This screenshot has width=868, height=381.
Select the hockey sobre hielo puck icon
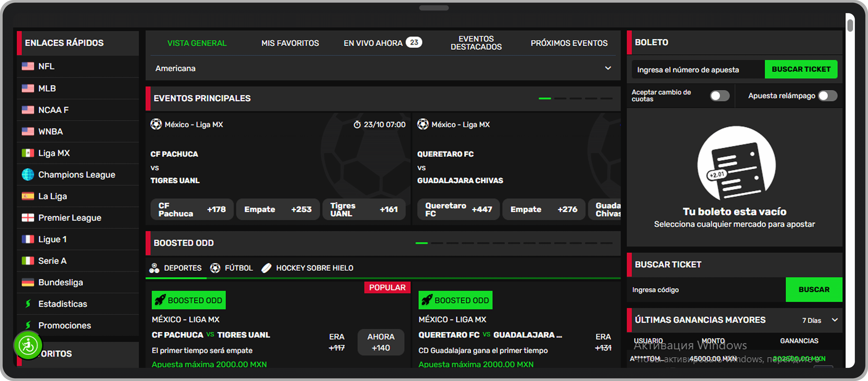click(266, 268)
